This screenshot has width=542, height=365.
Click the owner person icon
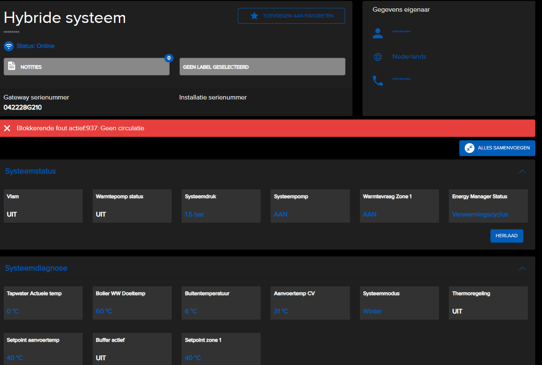click(378, 33)
